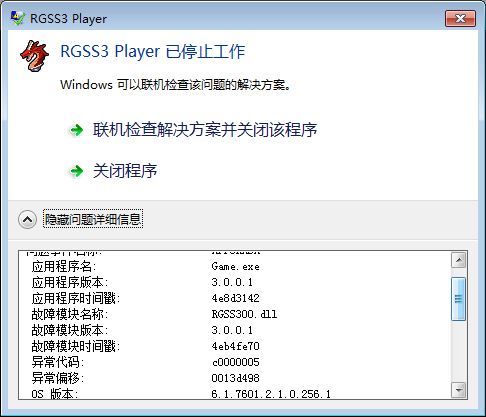The width and height of the screenshot is (486, 417).
Task: Click 隐藏问题详细信息 label
Action: point(93,219)
